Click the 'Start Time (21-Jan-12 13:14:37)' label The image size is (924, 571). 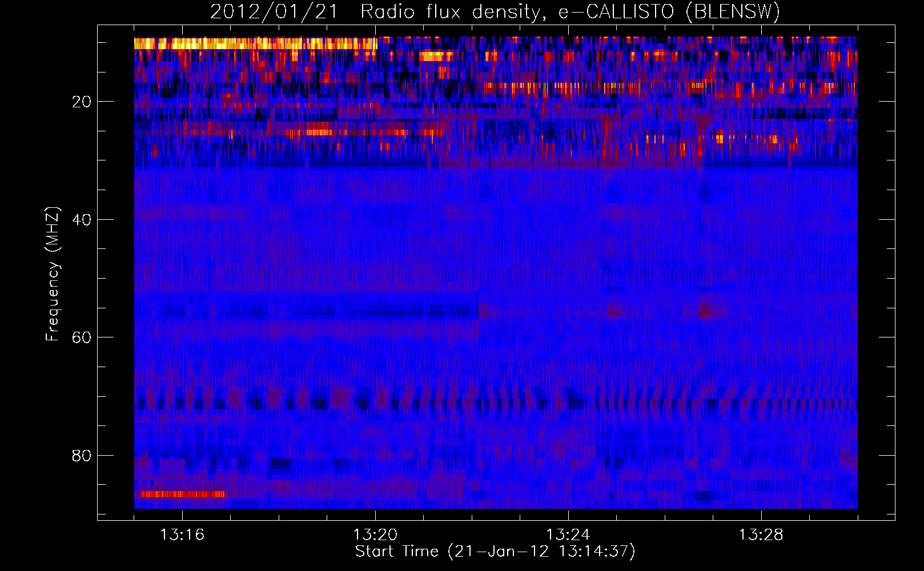pyautogui.click(x=495, y=552)
